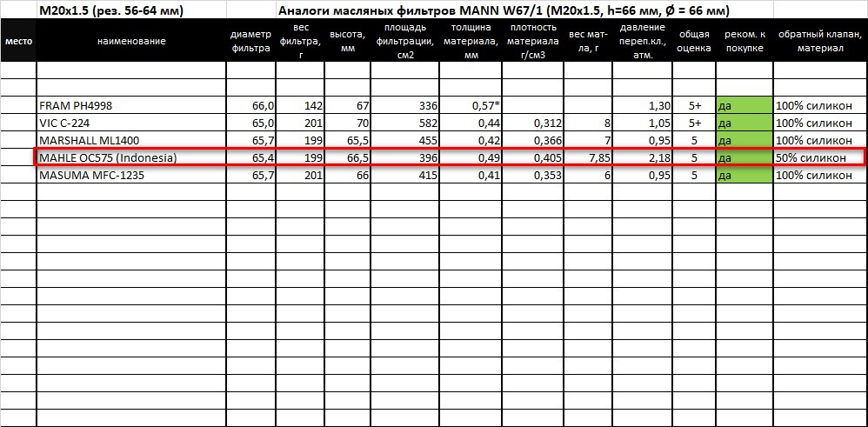Select MASUMA MFC-1235 material weight 6
The image size is (868, 427).
tap(588, 175)
